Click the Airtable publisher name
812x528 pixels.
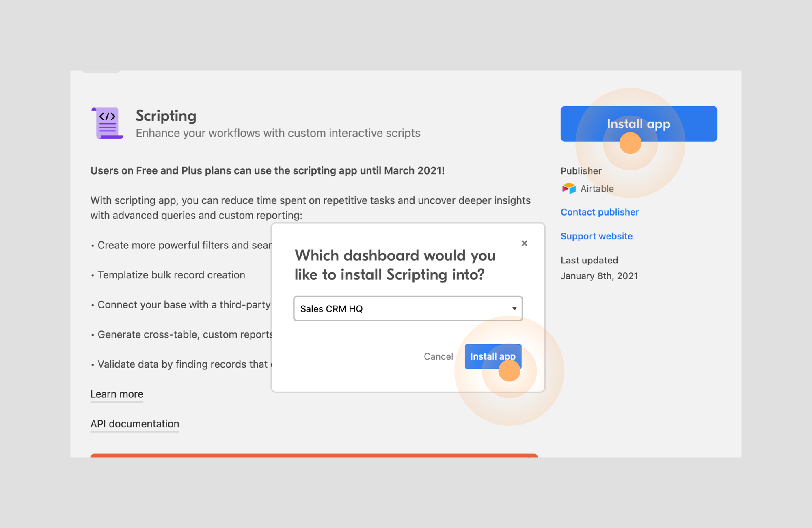597,189
